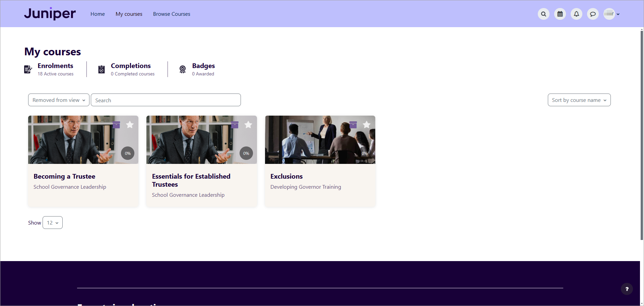Star the Essentials for Established Trustees course
Viewport: 644px width, 306px height.
[x=248, y=125]
